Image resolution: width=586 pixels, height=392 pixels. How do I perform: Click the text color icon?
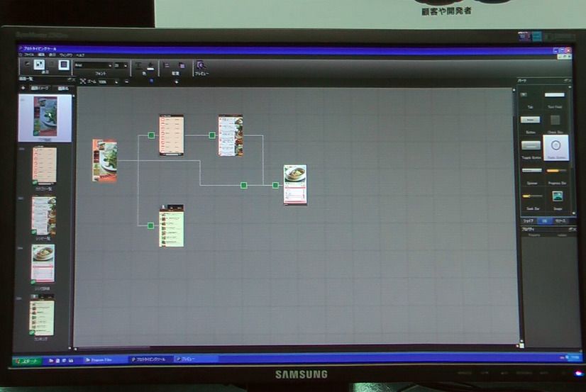138,66
